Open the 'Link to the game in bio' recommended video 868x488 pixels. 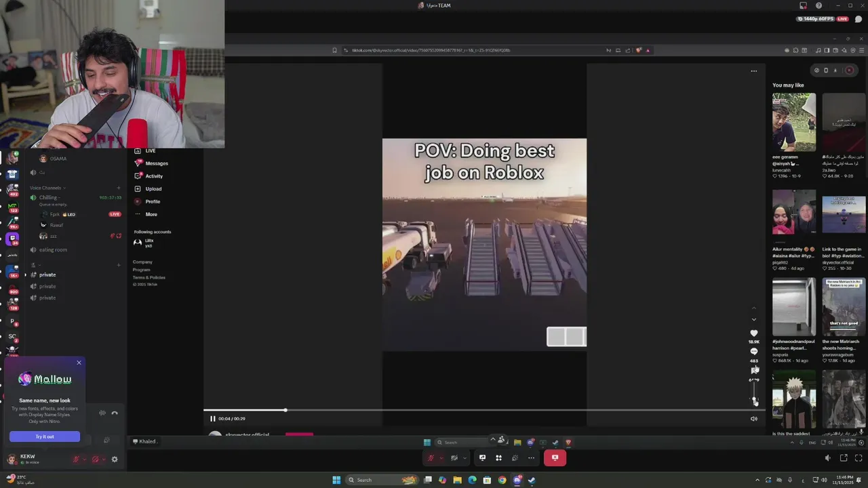[844, 216]
